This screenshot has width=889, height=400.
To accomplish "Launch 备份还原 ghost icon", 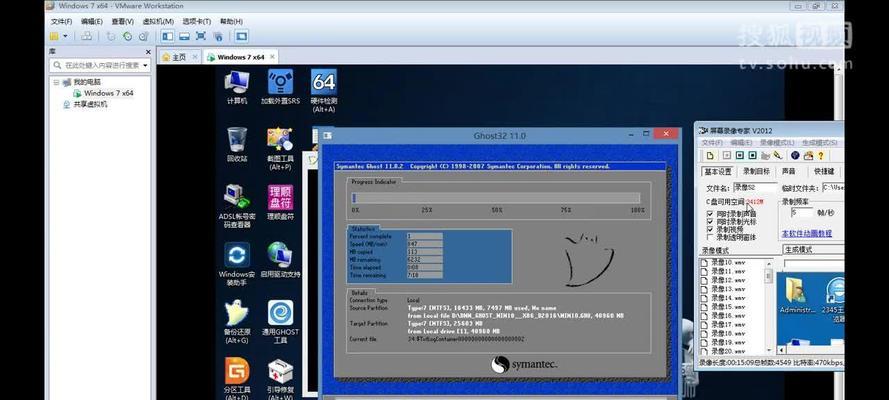I will (x=236, y=322).
